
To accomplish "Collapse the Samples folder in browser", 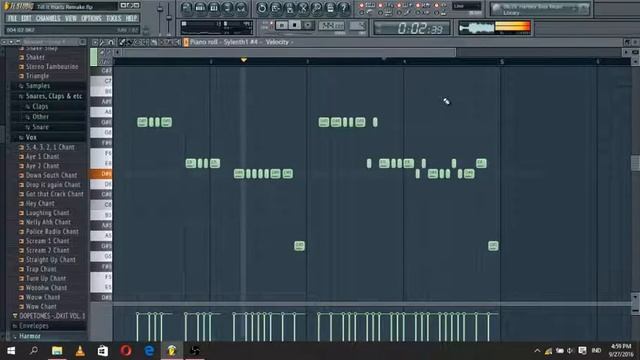I will click(38, 86).
